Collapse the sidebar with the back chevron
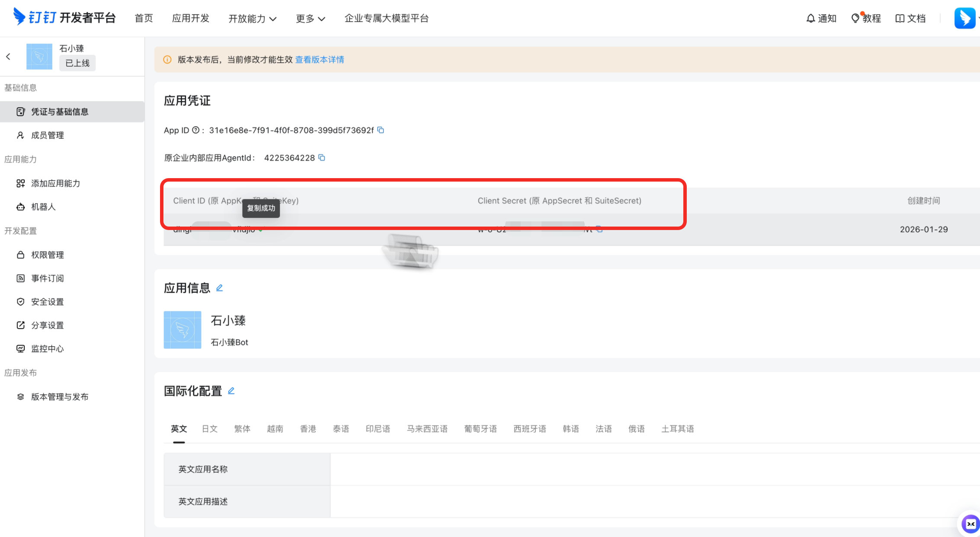The height and width of the screenshot is (537, 980). click(x=8, y=56)
